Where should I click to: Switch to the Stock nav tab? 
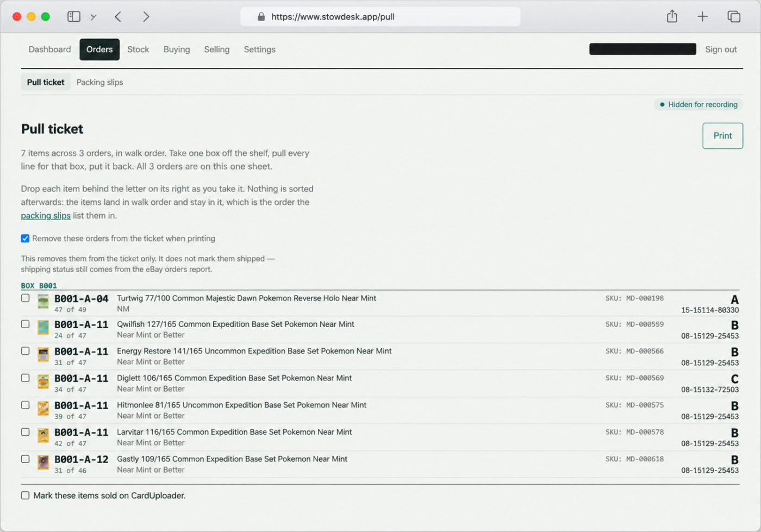(x=138, y=49)
